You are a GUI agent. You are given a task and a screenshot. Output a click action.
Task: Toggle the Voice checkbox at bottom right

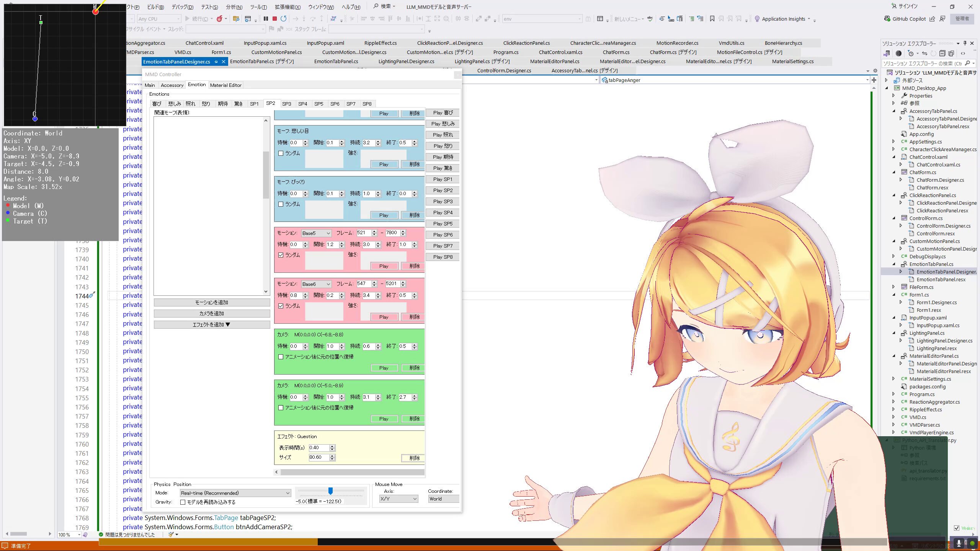[957, 528]
